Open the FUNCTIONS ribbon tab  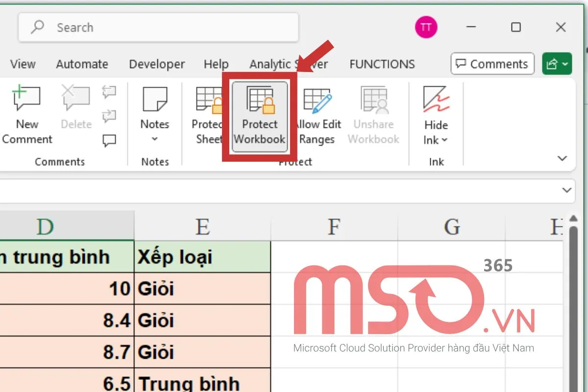382,64
